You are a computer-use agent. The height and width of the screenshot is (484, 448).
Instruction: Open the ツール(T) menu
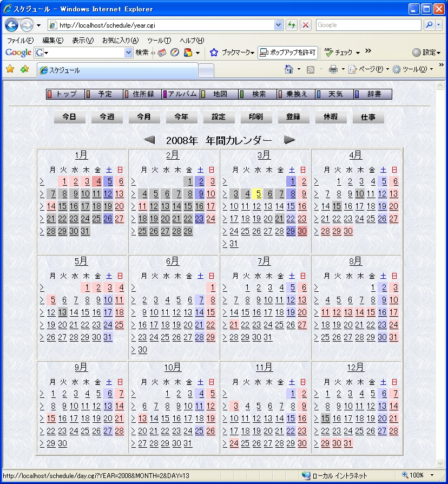[159, 41]
